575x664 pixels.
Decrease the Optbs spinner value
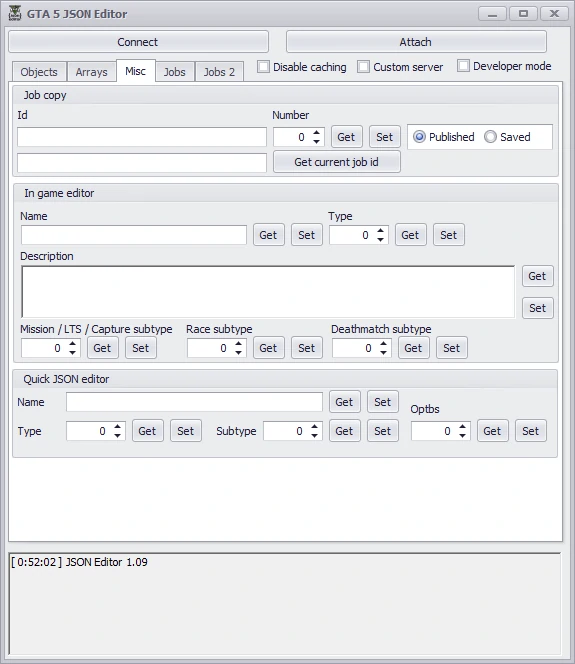pyautogui.click(x=462, y=435)
